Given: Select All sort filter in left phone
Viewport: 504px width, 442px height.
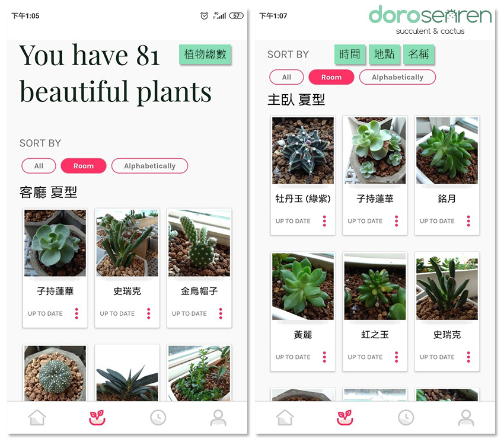Looking at the screenshot, I should (x=39, y=166).
